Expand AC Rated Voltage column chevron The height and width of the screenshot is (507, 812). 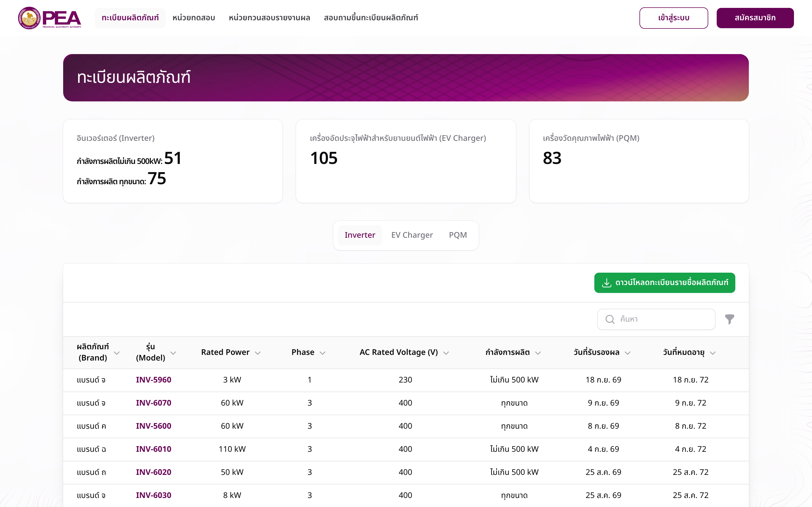[446, 353]
